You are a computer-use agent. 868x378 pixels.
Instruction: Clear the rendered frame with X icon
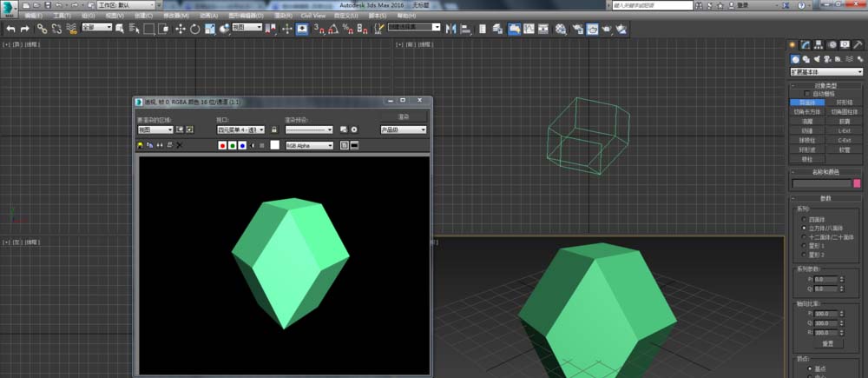tap(180, 146)
